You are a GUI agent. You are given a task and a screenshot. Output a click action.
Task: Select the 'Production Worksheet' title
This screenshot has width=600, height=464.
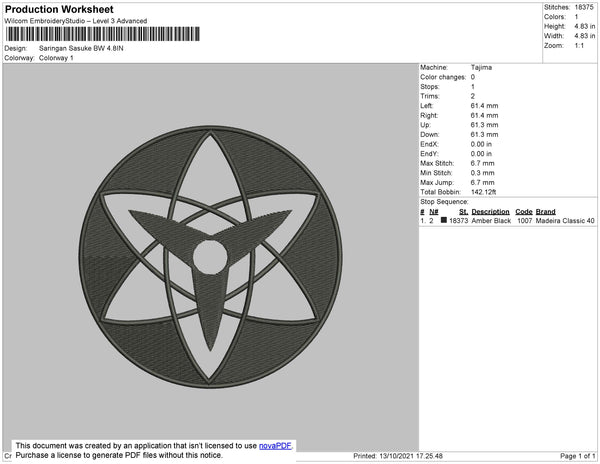tap(59, 9)
